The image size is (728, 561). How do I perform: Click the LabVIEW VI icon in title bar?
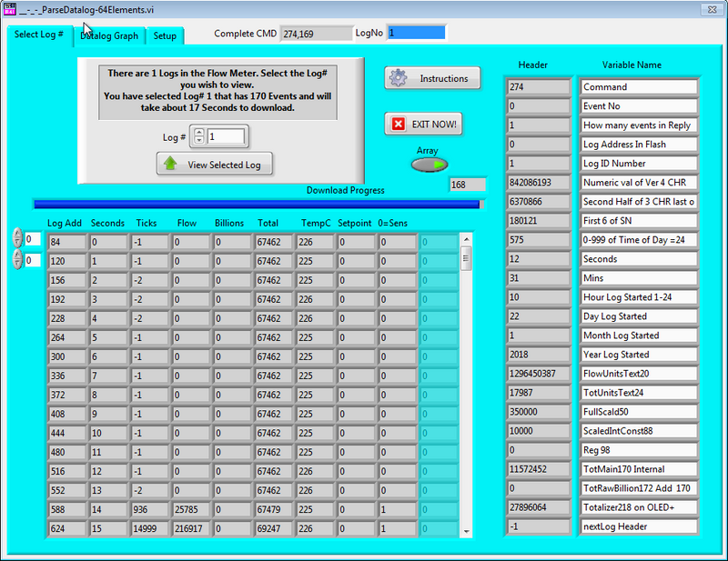pos(10,9)
